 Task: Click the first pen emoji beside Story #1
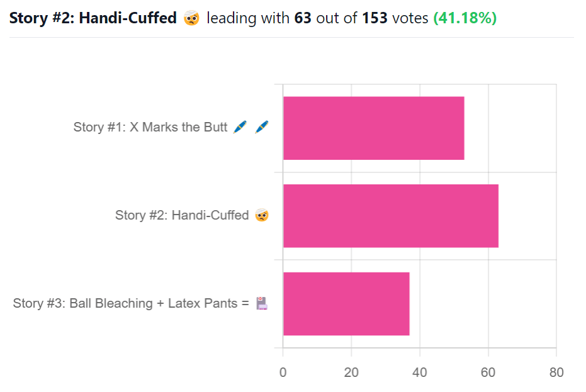[240, 127]
